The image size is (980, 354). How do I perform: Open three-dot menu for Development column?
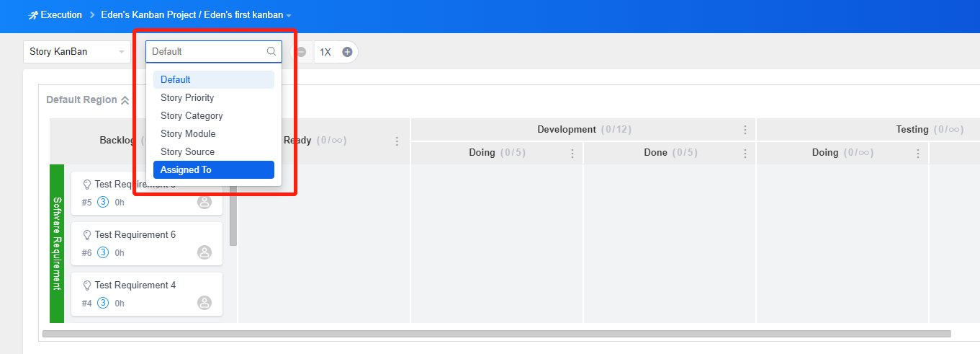click(x=745, y=130)
